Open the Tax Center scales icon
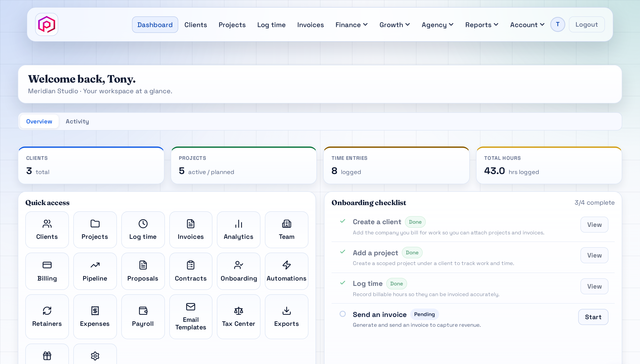640x364 pixels. tap(238, 311)
